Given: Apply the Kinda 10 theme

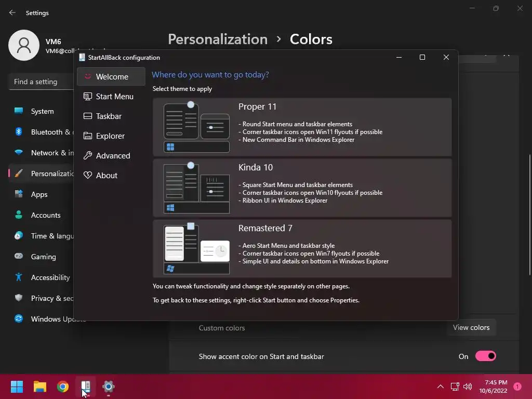Looking at the screenshot, I should click(302, 188).
